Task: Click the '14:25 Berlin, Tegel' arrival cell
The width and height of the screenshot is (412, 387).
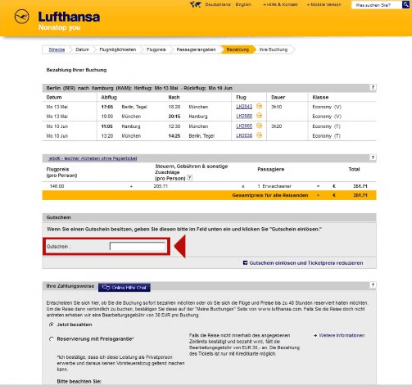Action: click(x=191, y=136)
